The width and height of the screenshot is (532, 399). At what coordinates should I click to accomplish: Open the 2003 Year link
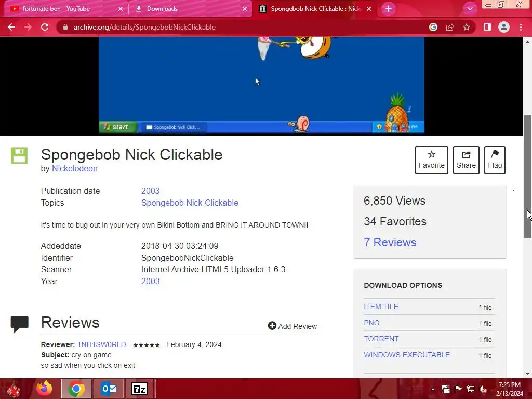[x=150, y=281]
